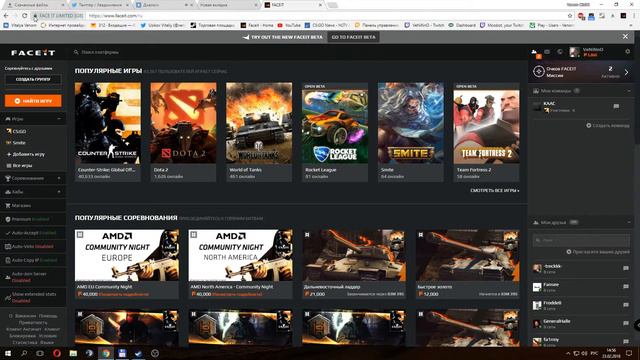Image resolution: width=640 pixels, height=360 pixels.
Task: Click Добавить игру plus item
Action: click(26, 154)
